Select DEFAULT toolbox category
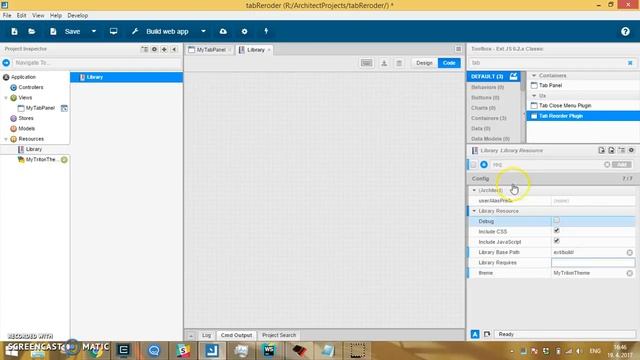The height and width of the screenshot is (360, 640). (487, 76)
